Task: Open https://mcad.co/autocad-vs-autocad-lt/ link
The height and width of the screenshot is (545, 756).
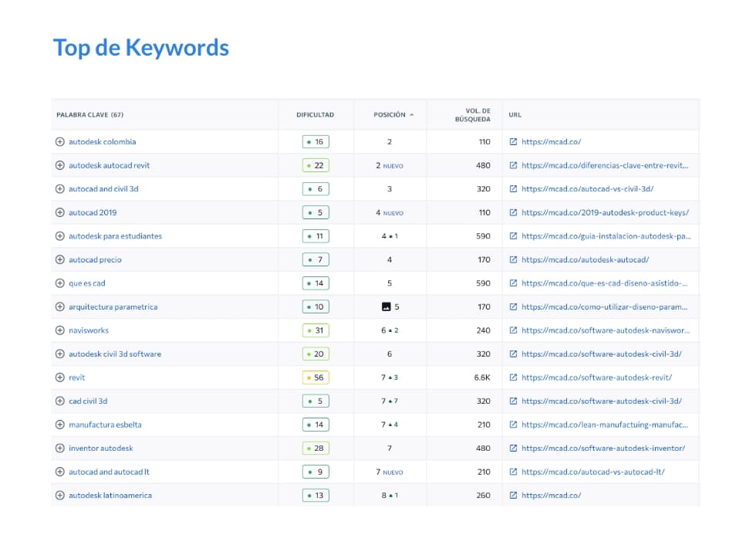Action: (x=593, y=472)
